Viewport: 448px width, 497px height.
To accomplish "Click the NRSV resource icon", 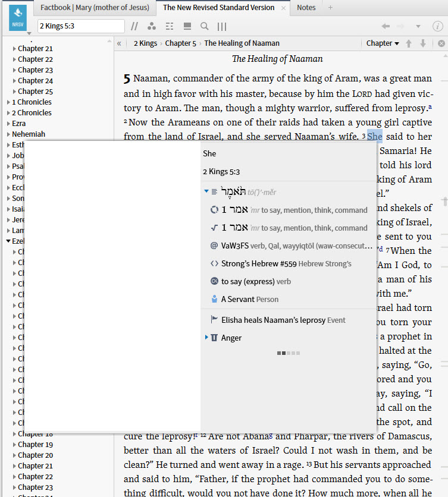I will (18, 18).
